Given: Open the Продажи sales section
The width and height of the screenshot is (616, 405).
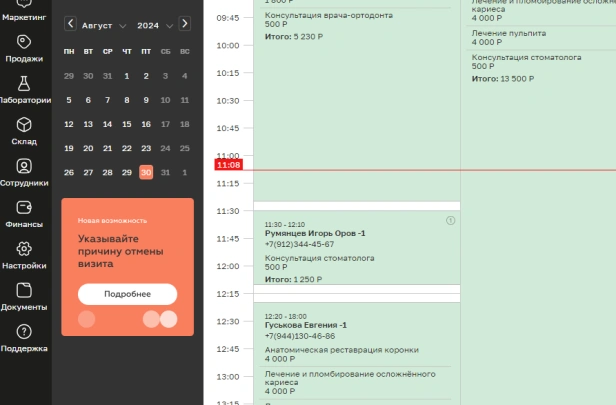Looking at the screenshot, I should 25,48.
